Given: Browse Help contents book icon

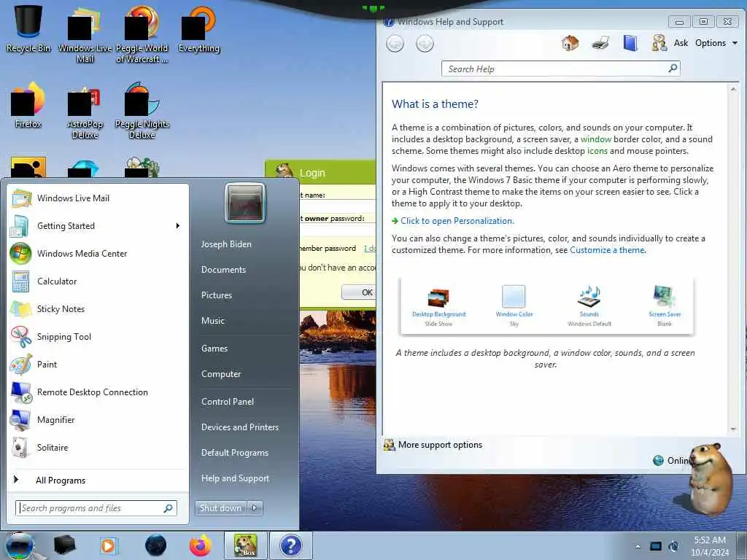Looking at the screenshot, I should [630, 43].
